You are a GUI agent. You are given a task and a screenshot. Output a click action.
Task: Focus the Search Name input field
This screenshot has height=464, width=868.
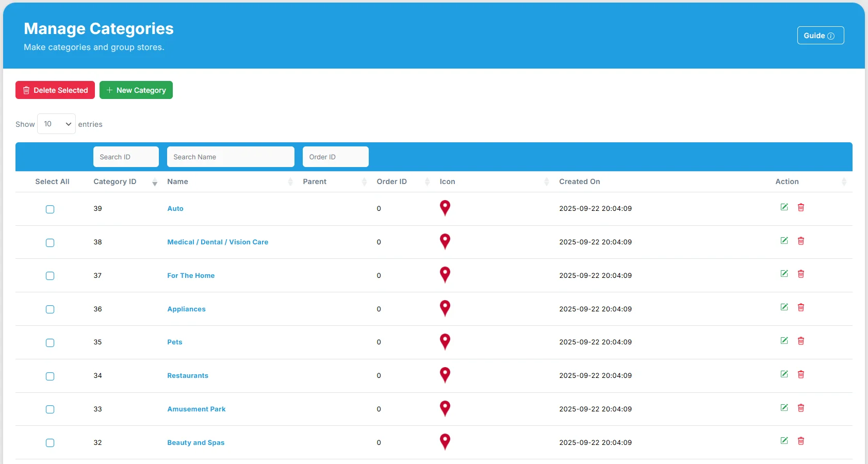[231, 157]
